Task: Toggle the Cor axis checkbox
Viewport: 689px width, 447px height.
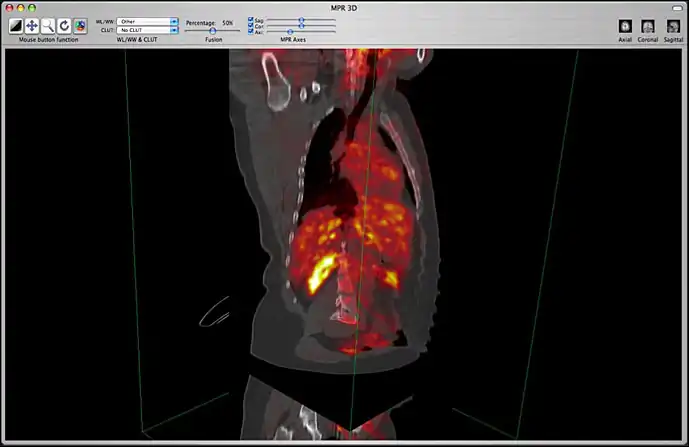Action: (x=251, y=25)
